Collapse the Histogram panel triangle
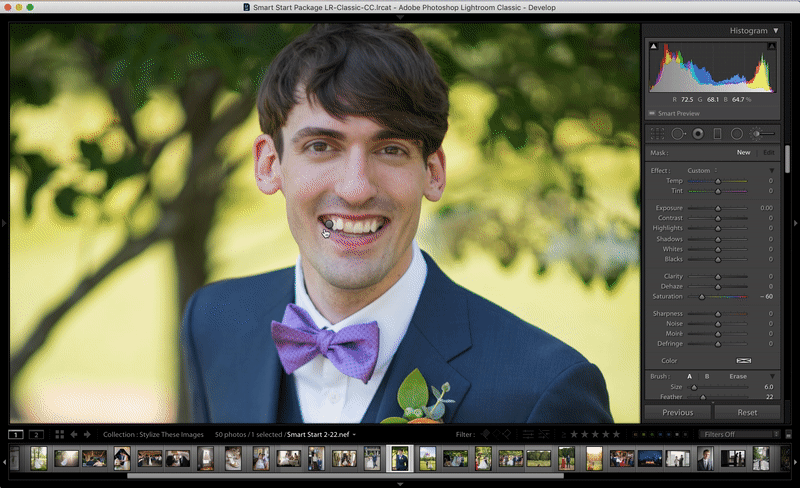This screenshot has height=488, width=800. 776,31
